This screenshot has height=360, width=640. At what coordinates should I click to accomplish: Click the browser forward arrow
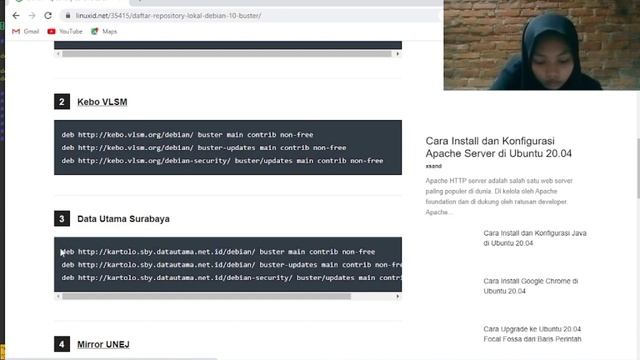click(x=32, y=16)
